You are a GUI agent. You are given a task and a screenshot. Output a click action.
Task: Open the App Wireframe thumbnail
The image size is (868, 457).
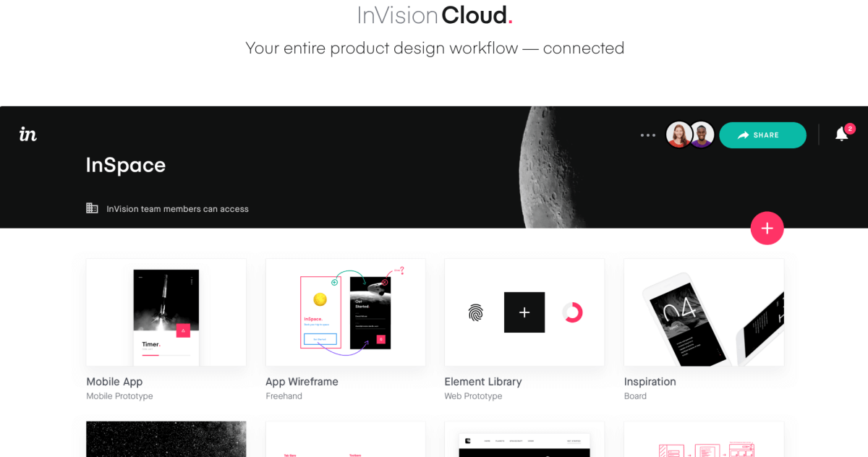pyautogui.click(x=346, y=312)
